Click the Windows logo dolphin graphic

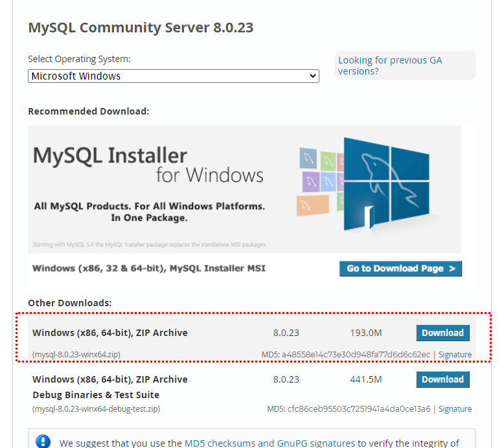pyautogui.click(x=386, y=184)
